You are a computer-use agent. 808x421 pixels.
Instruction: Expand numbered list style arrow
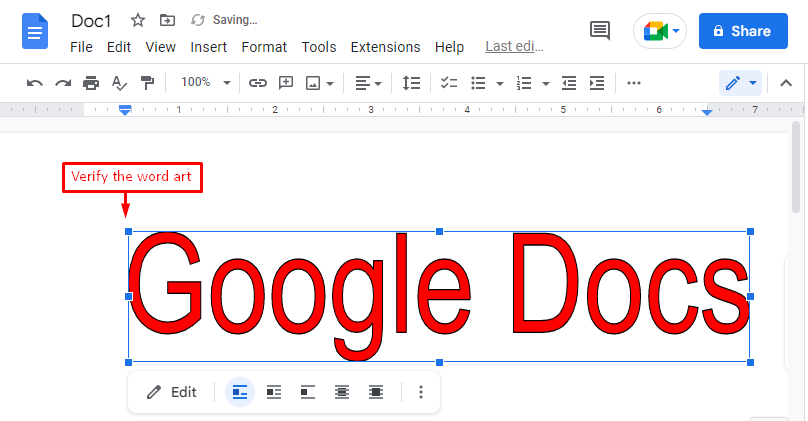546,83
